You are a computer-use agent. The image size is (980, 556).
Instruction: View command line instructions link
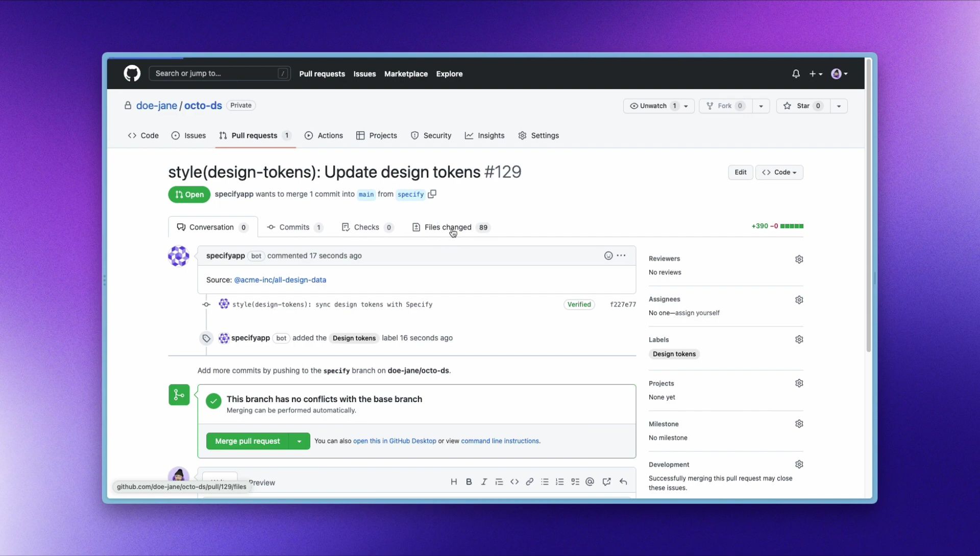point(500,441)
